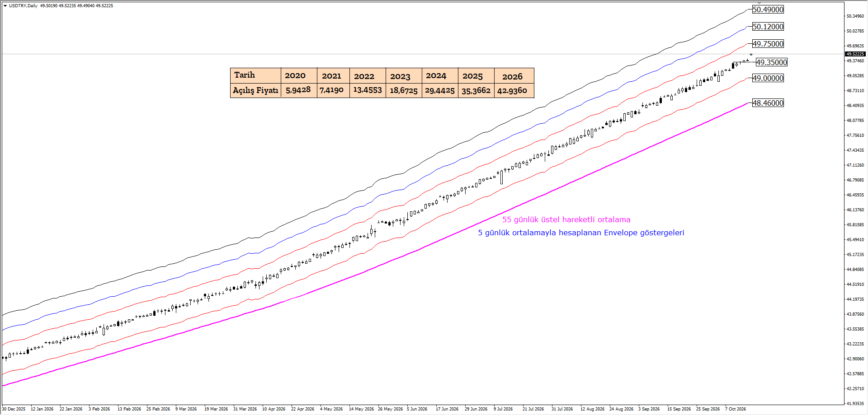Click the 2021 column header
The width and height of the screenshot is (868, 415).
(333, 75)
